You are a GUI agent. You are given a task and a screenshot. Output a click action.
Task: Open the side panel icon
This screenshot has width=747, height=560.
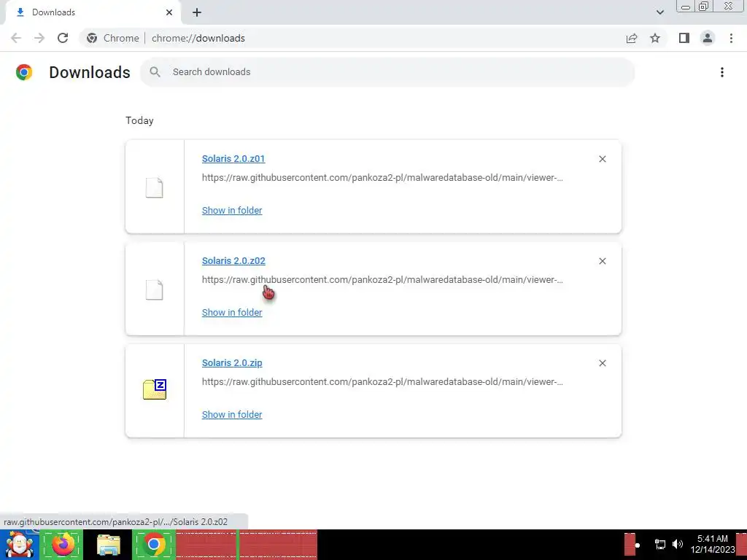684,38
